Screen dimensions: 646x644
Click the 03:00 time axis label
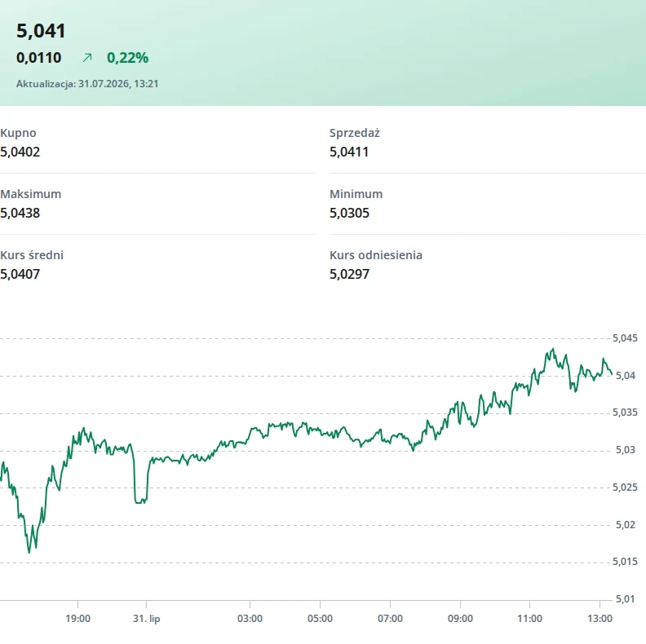pyautogui.click(x=250, y=619)
